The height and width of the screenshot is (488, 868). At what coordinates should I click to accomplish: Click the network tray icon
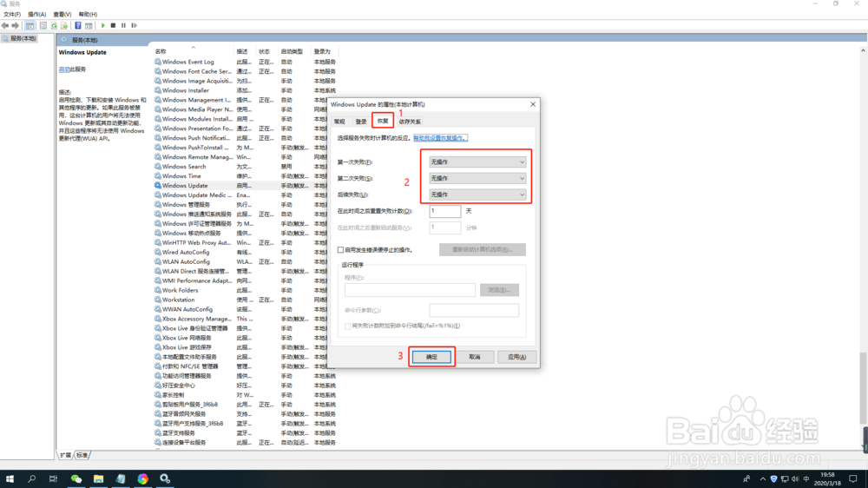click(785, 478)
